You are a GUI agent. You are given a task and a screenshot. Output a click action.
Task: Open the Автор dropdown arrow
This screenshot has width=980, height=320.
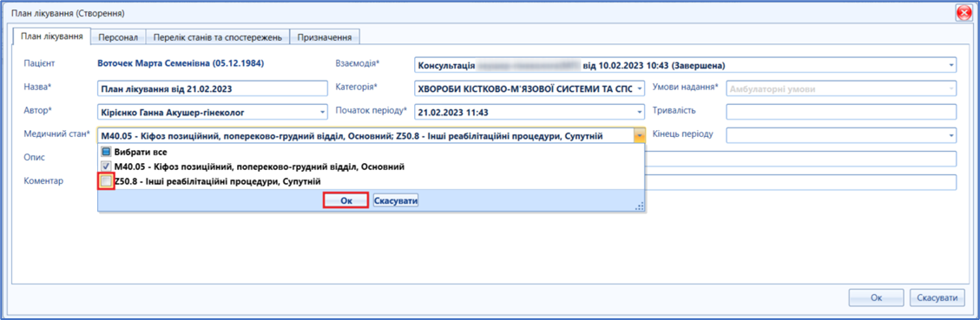[x=323, y=112]
